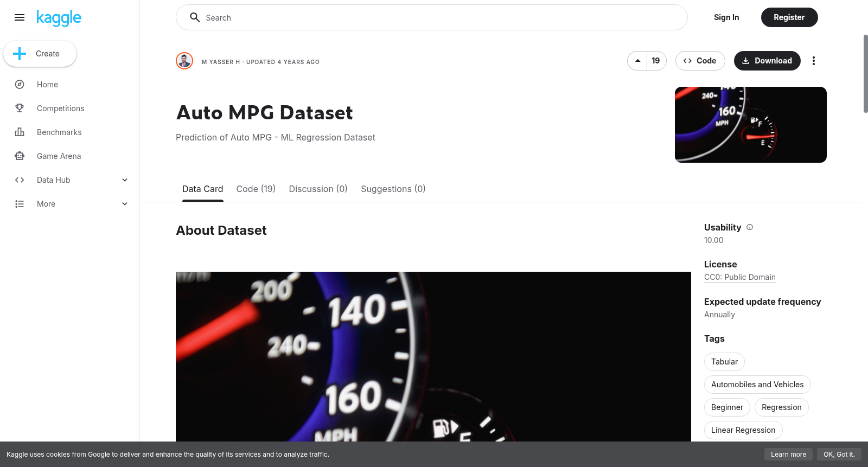Switch to the Suggestions (0) tab
This screenshot has height=467, width=868.
[x=393, y=189]
